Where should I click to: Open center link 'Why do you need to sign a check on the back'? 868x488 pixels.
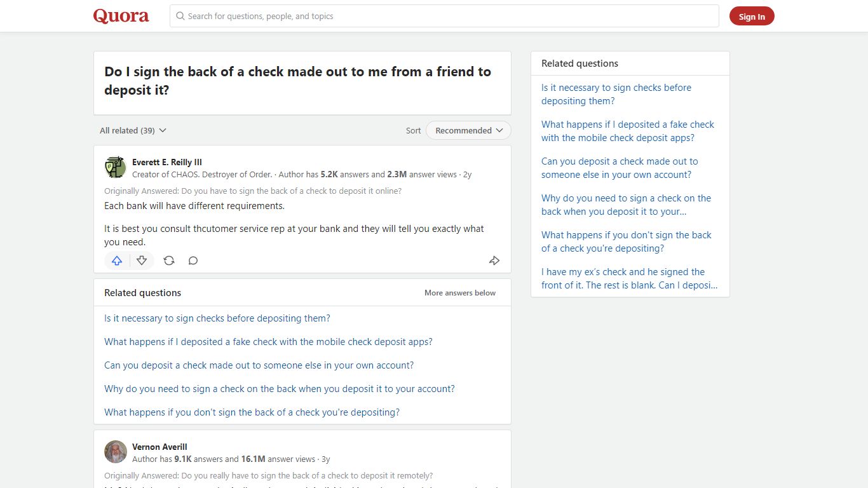point(280,389)
